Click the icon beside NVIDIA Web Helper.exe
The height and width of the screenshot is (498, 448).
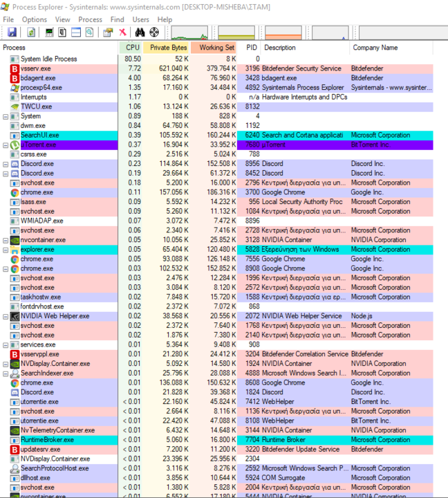[15, 316]
